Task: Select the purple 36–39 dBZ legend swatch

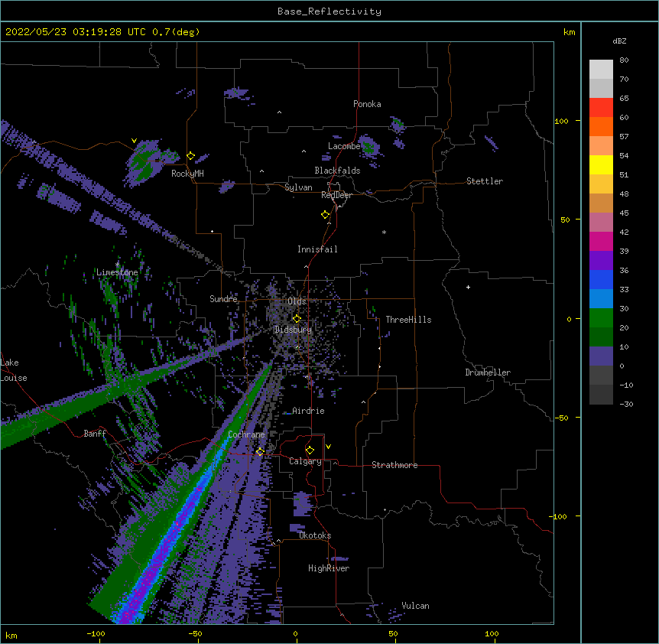Action: pos(601,261)
